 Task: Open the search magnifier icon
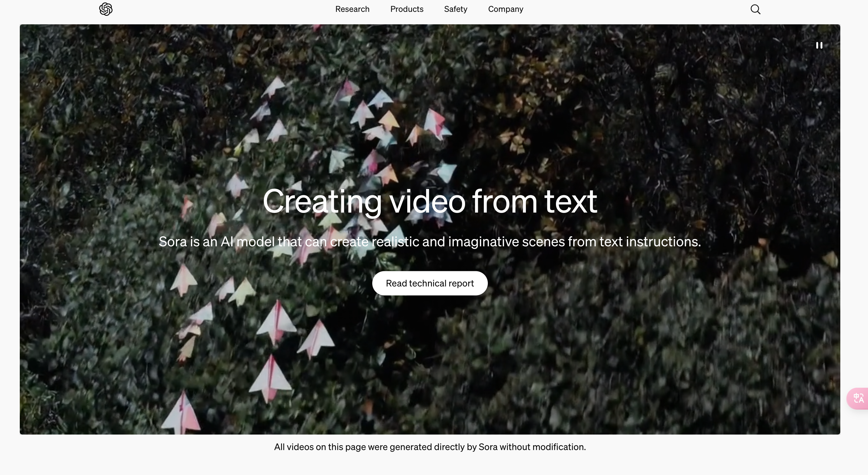coord(755,9)
